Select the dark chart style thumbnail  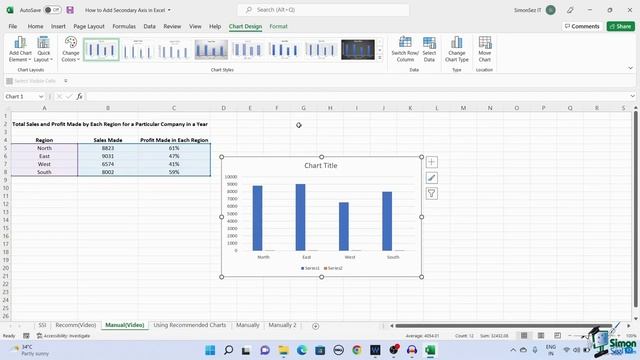point(358,49)
